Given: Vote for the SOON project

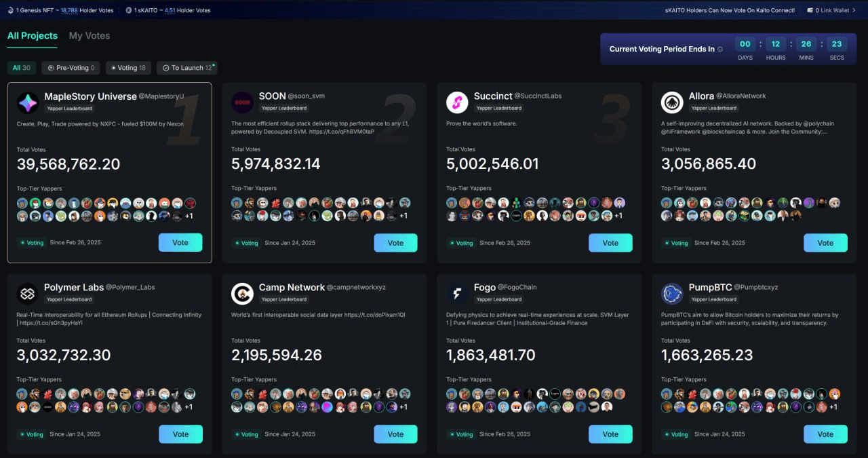Looking at the screenshot, I should [x=395, y=243].
